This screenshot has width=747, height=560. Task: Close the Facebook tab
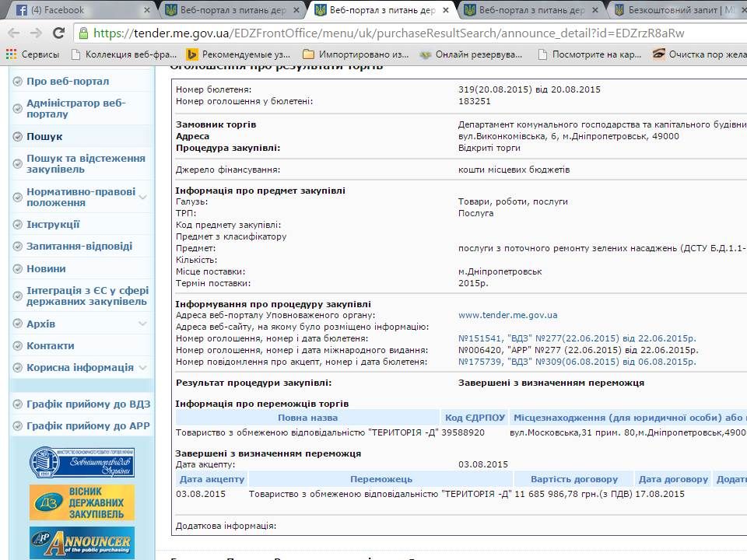[x=146, y=11]
